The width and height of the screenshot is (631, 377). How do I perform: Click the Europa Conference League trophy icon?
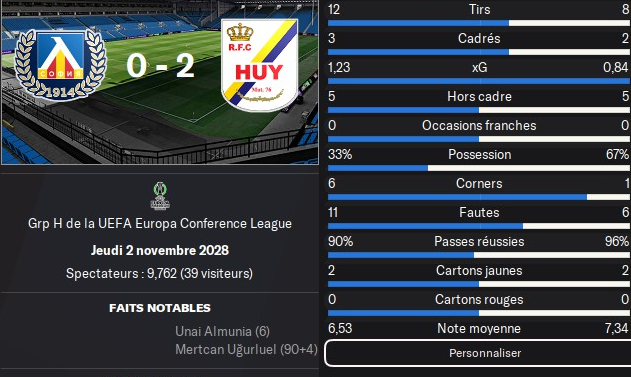click(x=160, y=196)
